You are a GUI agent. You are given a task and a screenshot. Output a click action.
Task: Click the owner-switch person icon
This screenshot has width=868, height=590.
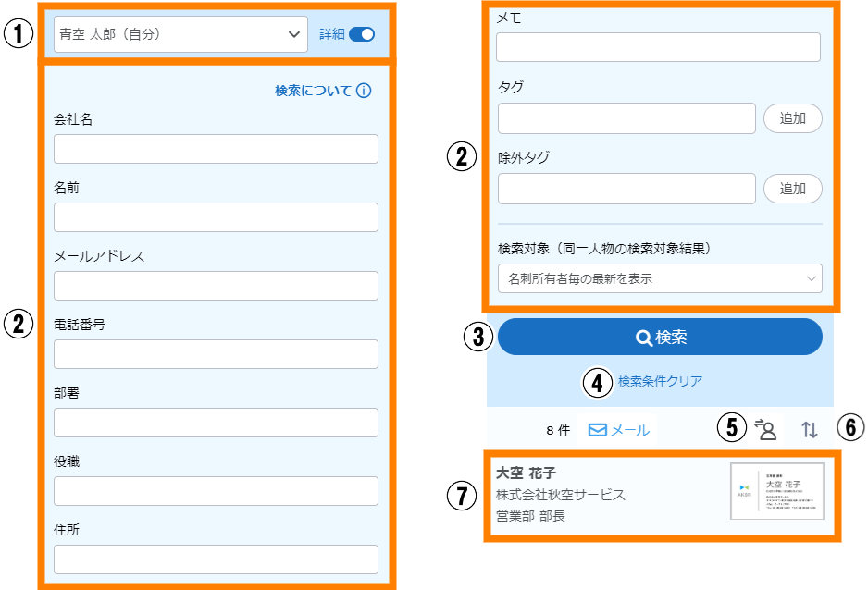pos(765,428)
